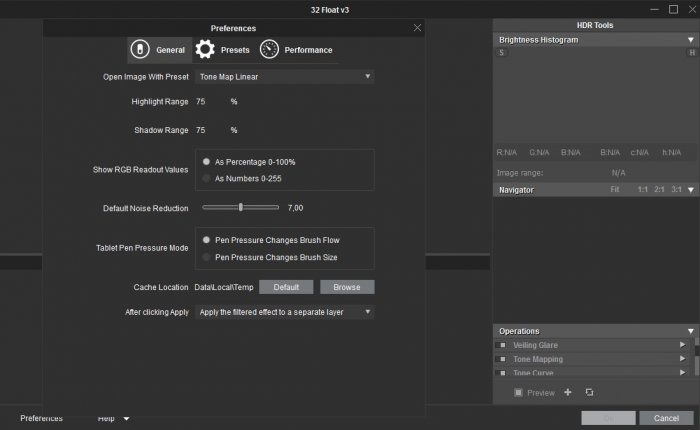This screenshot has width=700, height=430.
Task: Click the S shadow clipping icon
Action: tap(502, 52)
